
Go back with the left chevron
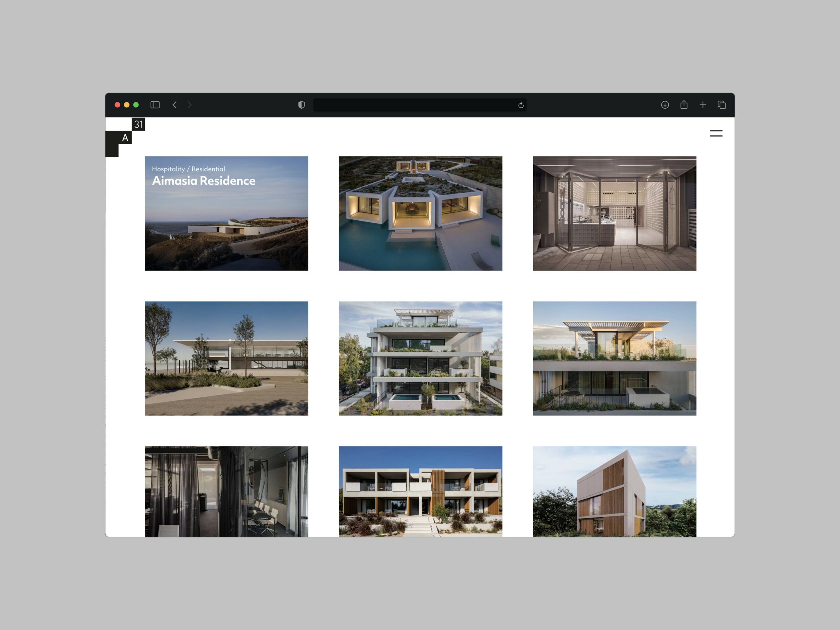174,105
